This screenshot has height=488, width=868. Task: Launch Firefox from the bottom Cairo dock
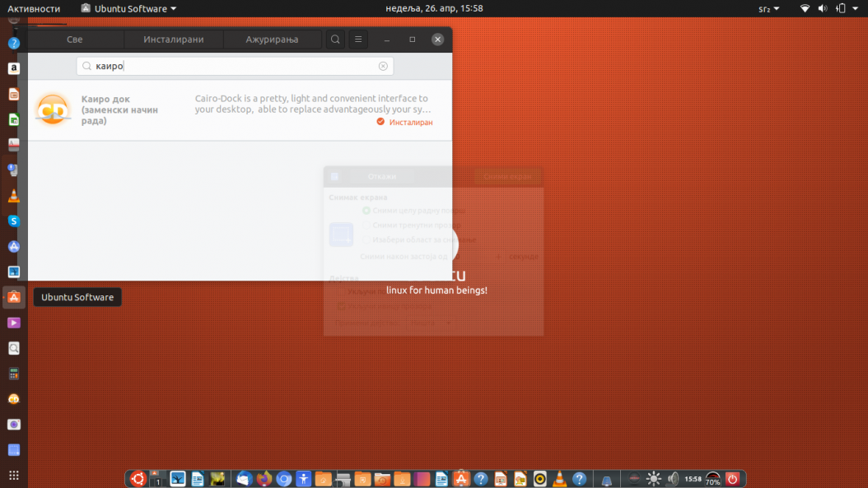264,479
